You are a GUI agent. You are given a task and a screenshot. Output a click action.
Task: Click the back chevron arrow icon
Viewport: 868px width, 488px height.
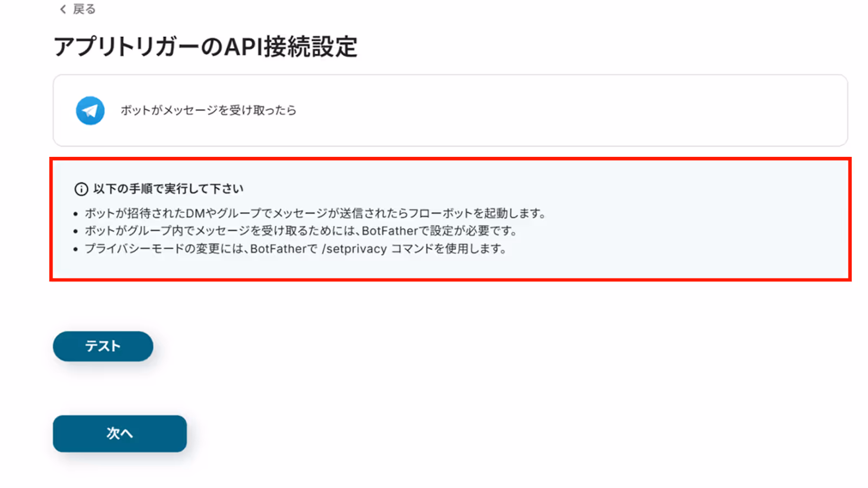[63, 9]
